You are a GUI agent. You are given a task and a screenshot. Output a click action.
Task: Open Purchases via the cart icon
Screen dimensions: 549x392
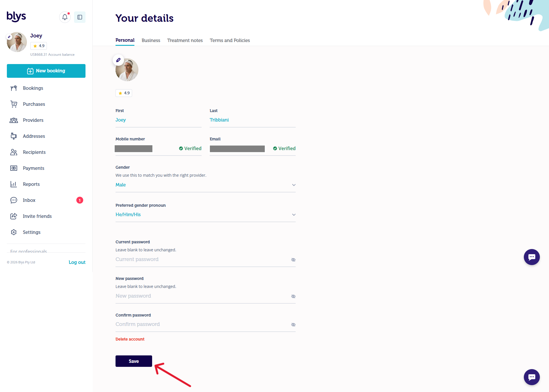[14, 104]
